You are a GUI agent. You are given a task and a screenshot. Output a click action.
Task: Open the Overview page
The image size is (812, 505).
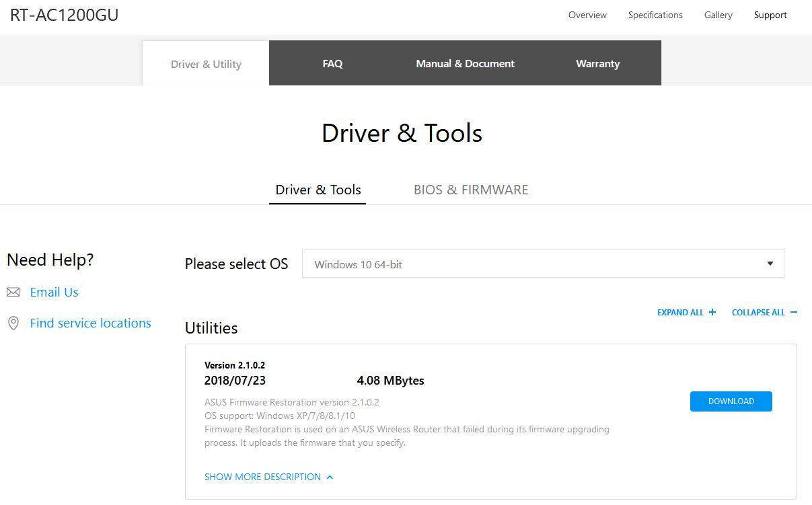[x=587, y=15]
